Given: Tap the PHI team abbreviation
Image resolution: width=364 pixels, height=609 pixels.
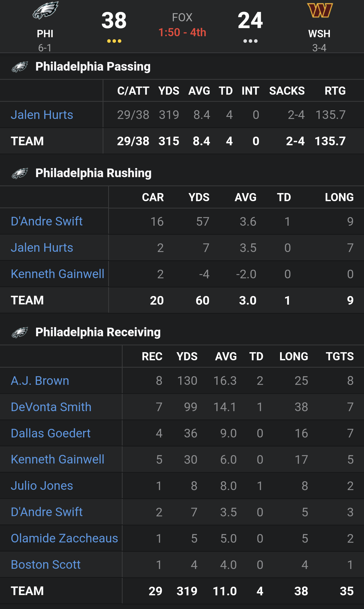Looking at the screenshot, I should point(45,34).
